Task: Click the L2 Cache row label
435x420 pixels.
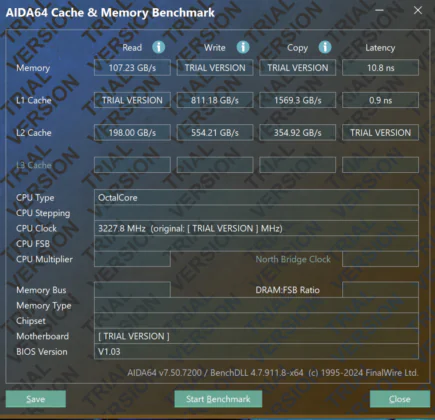Action: pyautogui.click(x=34, y=132)
